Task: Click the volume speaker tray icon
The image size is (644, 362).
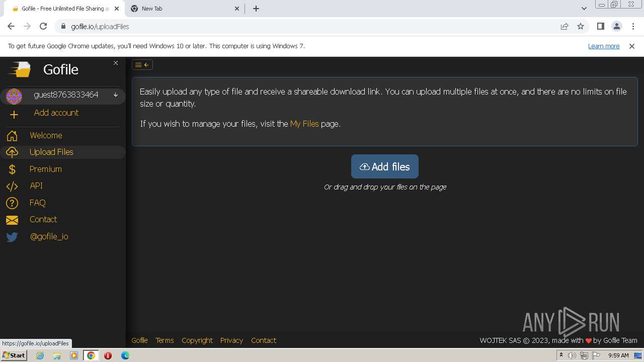Action: 572,355
